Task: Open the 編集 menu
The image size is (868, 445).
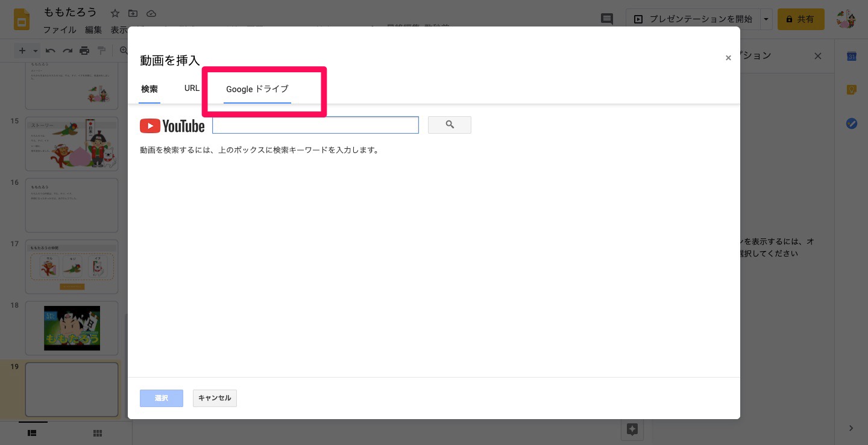Action: (93, 30)
